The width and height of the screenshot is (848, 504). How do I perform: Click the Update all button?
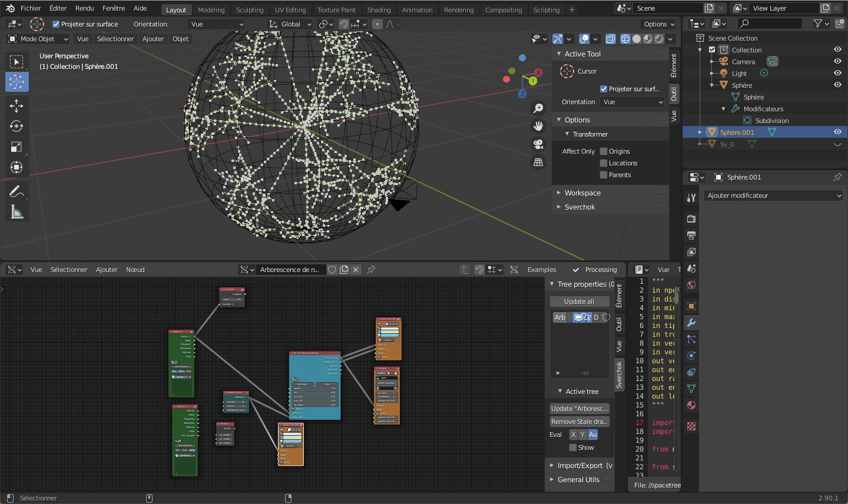coord(579,301)
